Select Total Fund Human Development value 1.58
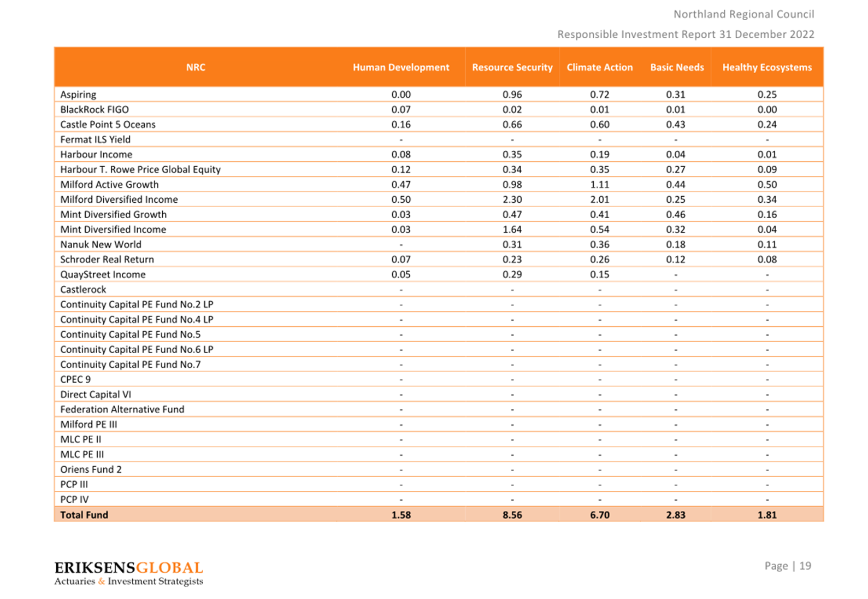 401,515
